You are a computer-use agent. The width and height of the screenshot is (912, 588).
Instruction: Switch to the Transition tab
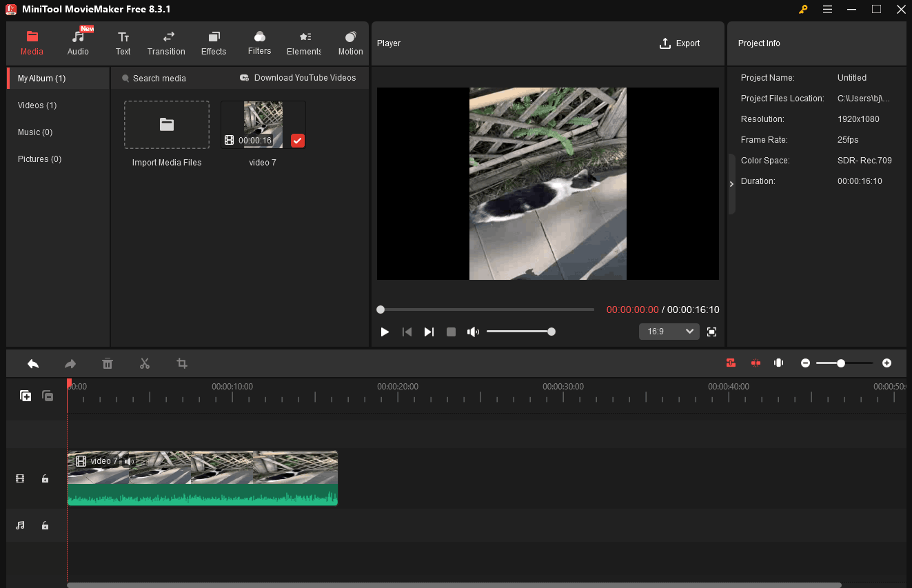[166, 43]
